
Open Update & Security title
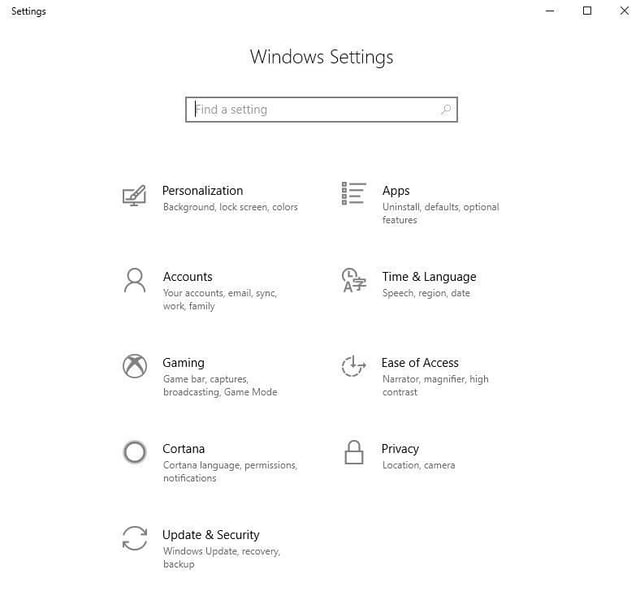(211, 535)
